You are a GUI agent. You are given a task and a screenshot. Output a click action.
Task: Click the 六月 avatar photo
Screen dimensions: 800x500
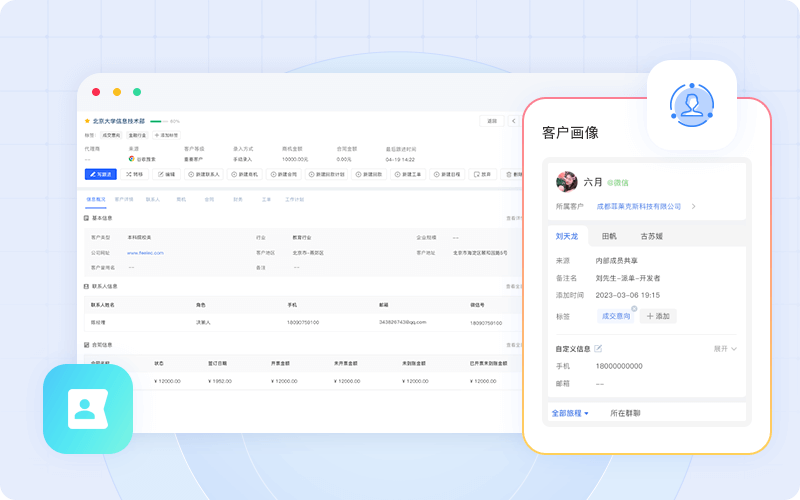tap(566, 182)
